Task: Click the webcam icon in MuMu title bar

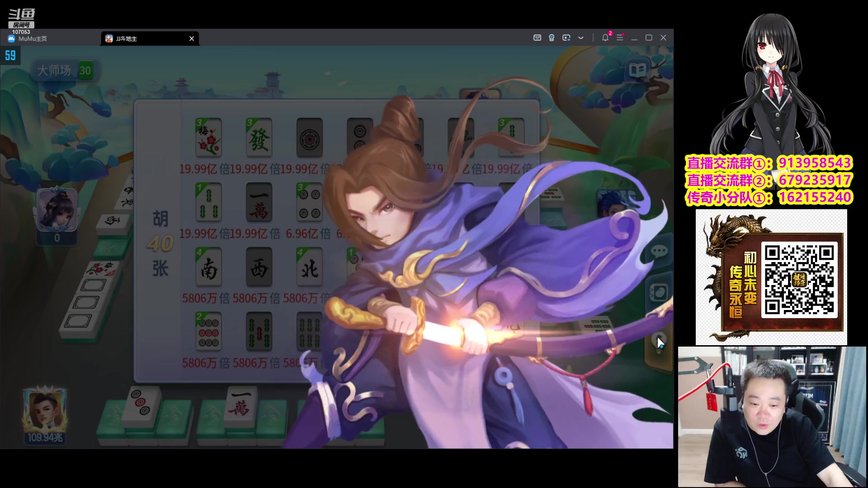Action: tap(552, 38)
